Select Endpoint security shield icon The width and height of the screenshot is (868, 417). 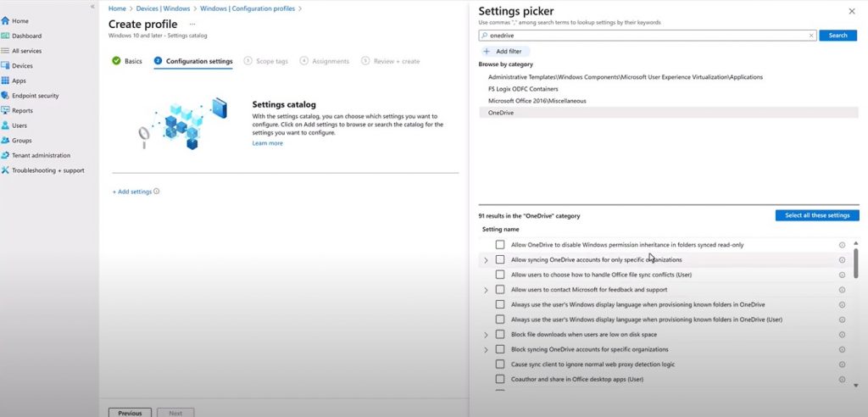[x=6, y=96]
